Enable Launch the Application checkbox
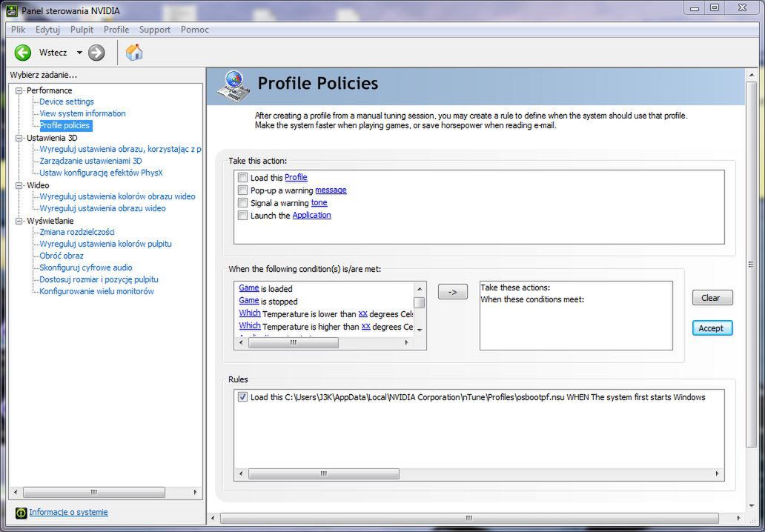The width and height of the screenshot is (765, 532). [x=242, y=216]
